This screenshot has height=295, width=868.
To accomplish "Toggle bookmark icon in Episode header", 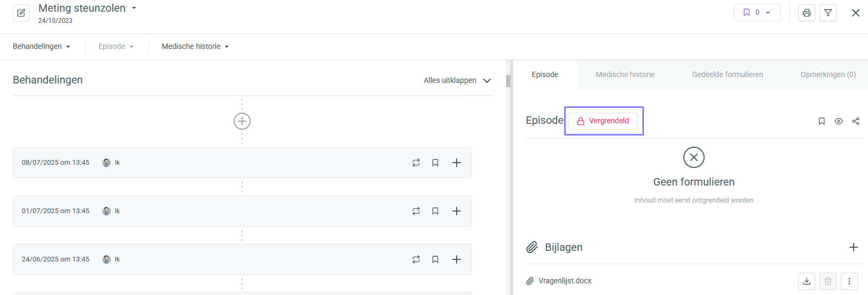I will pos(822,121).
